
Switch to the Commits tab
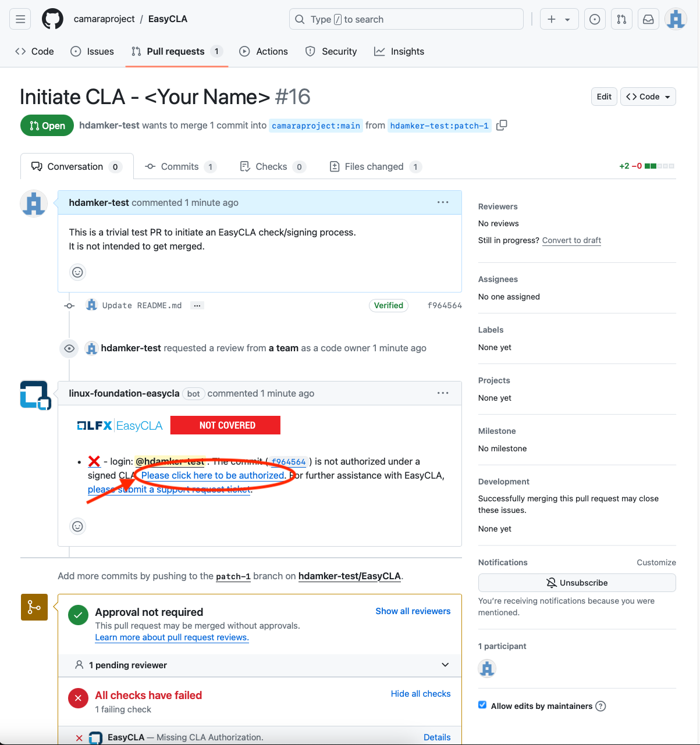click(180, 166)
